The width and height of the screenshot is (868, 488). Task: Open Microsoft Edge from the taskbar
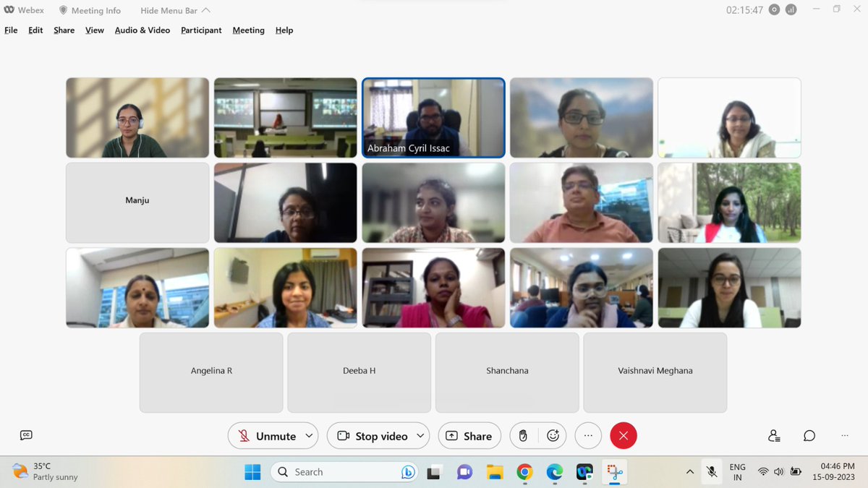point(555,472)
